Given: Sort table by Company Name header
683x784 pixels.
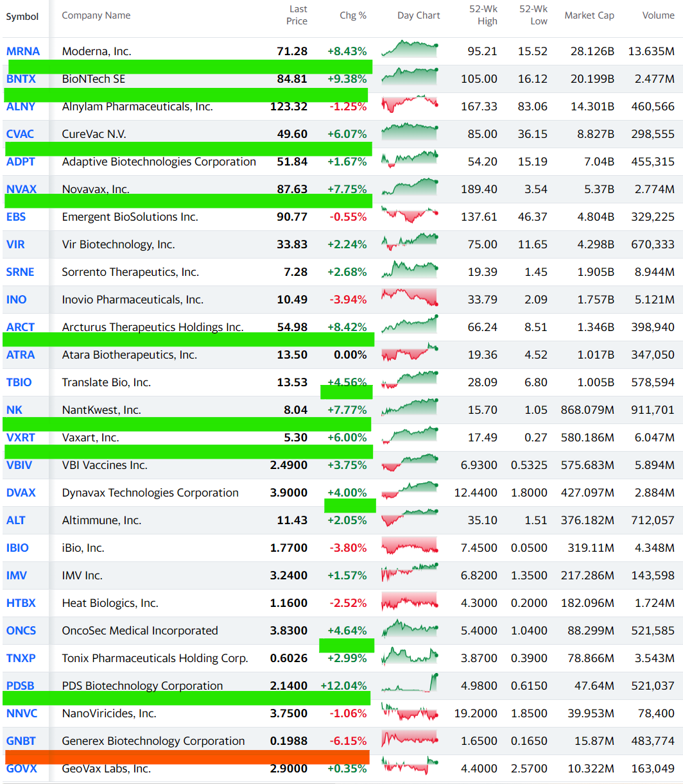Looking at the screenshot, I should coord(96,15).
